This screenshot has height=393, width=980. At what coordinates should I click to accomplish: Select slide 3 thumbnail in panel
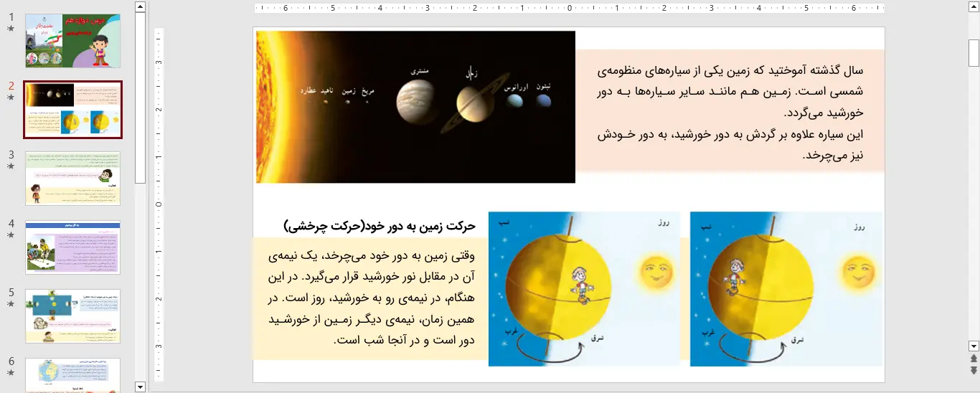tap(72, 179)
